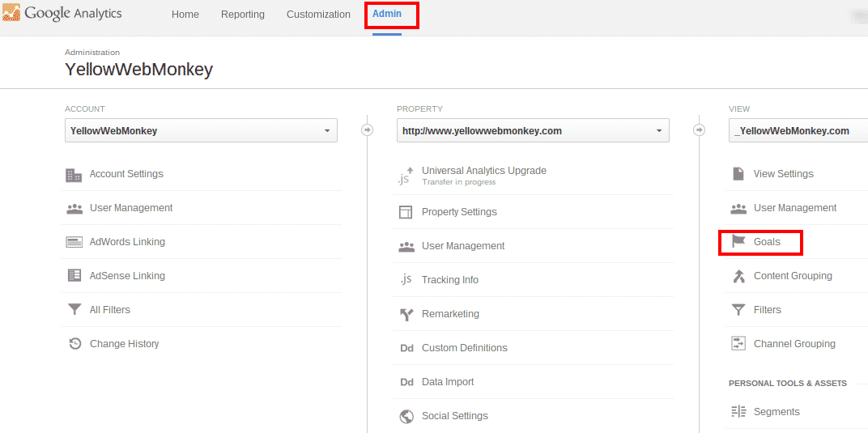Click the Remarketing fork icon
Image resolution: width=868 pixels, height=433 pixels.
click(x=406, y=315)
